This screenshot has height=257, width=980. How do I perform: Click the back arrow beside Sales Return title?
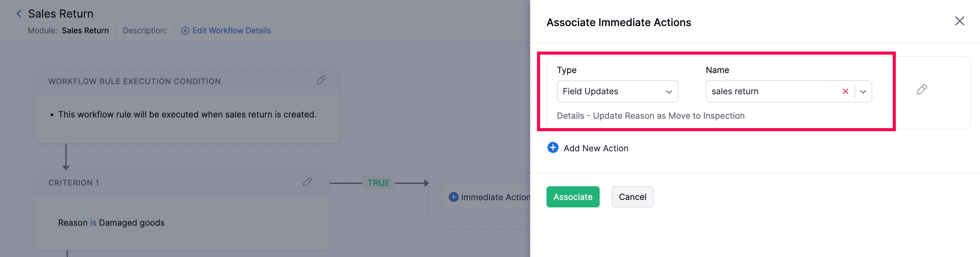(x=19, y=14)
